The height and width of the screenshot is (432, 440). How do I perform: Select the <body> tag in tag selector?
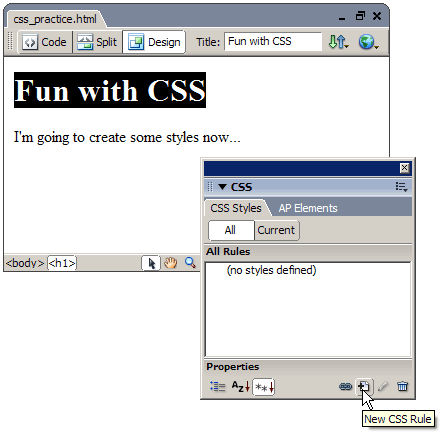(25, 263)
